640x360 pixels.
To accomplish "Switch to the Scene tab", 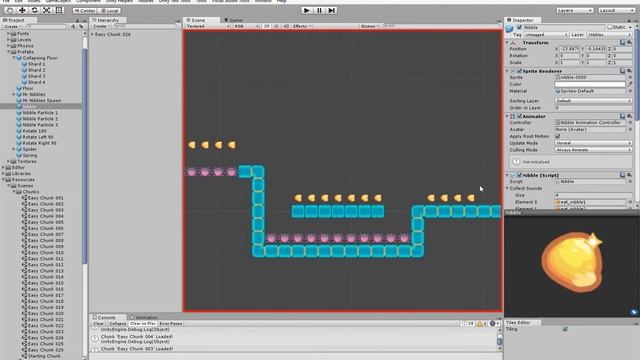I will (201, 20).
